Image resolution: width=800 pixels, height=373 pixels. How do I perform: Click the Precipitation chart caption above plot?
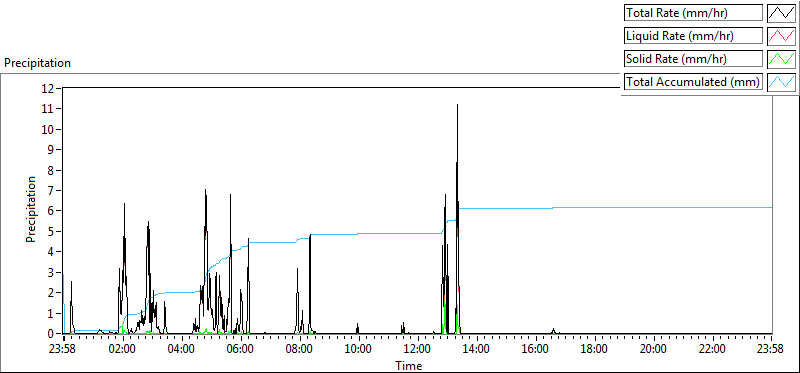37,63
